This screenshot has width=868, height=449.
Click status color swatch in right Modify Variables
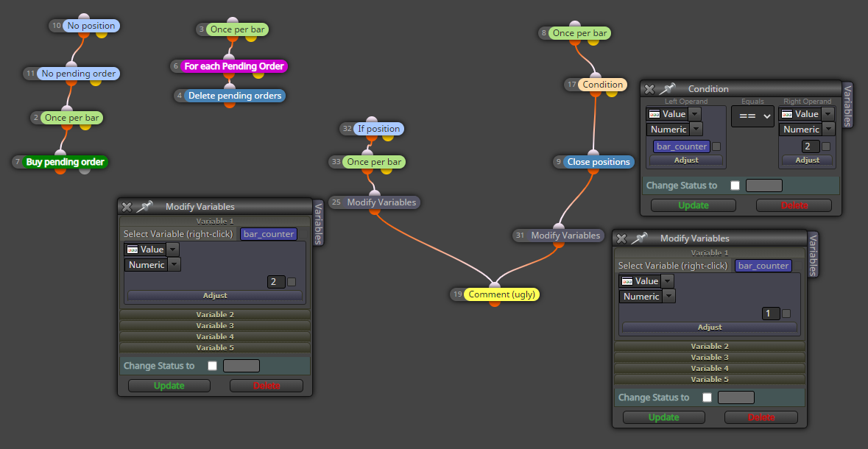click(736, 397)
